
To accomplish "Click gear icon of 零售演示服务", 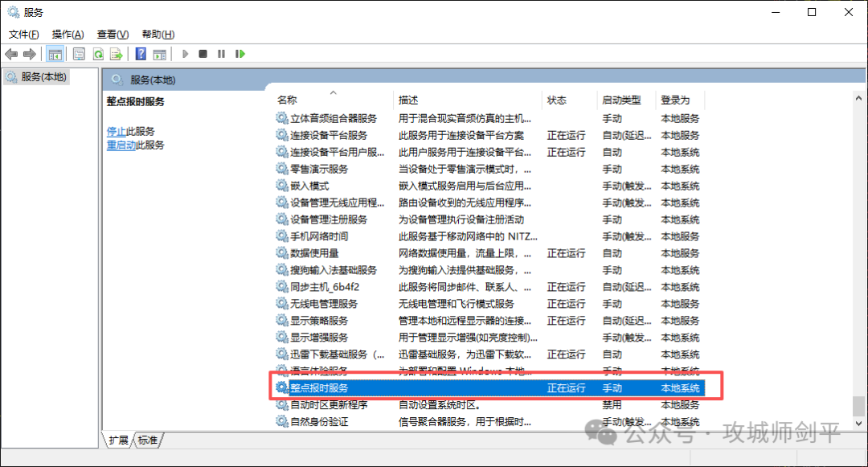I will [282, 169].
